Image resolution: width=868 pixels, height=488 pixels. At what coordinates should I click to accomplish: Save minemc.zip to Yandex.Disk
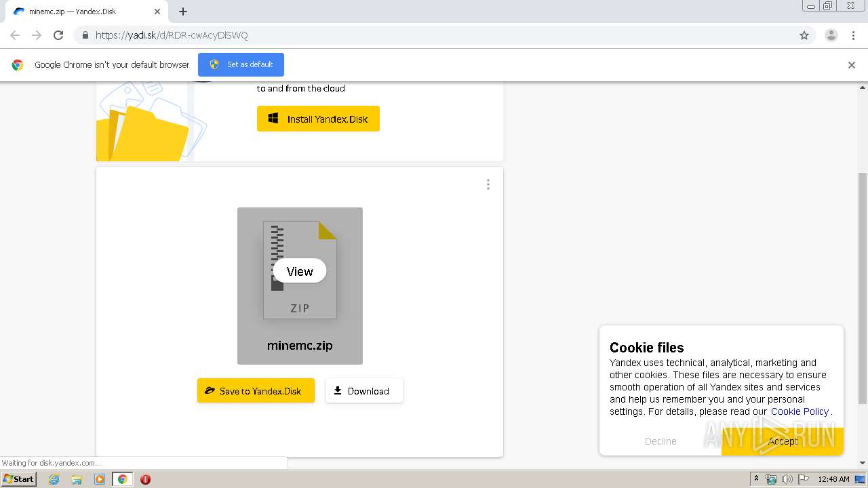(256, 390)
